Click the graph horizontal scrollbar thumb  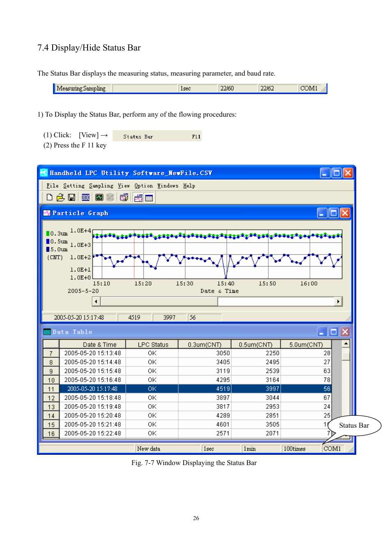point(159,301)
